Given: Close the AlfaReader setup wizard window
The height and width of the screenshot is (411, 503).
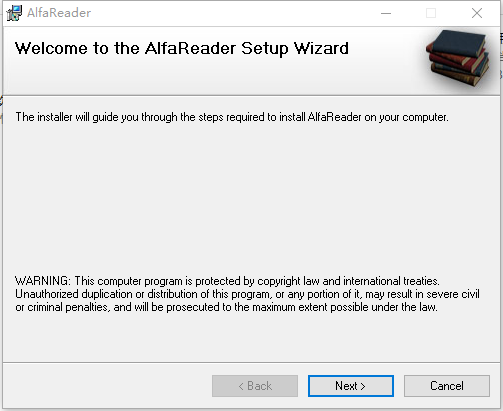Looking at the screenshot, I should click(x=477, y=13).
